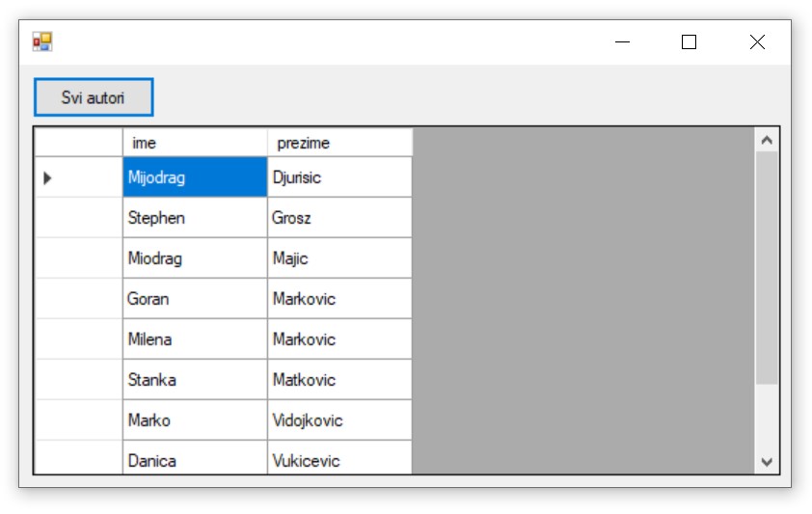Select the Matkovic surname cell
The width and height of the screenshot is (812, 514).
click(x=339, y=380)
